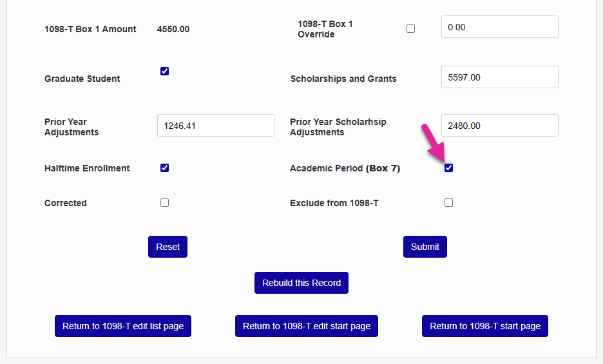Focus the Scholarships and Grants input field
603x364 pixels.
(x=499, y=77)
